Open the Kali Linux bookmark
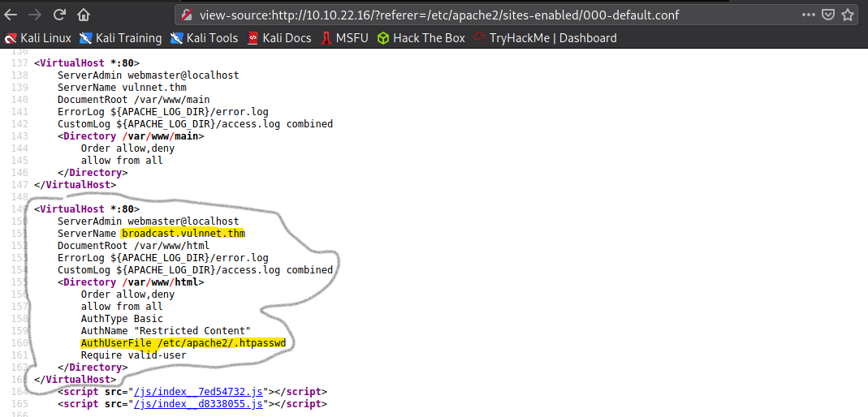This screenshot has height=417, width=868. (38, 38)
